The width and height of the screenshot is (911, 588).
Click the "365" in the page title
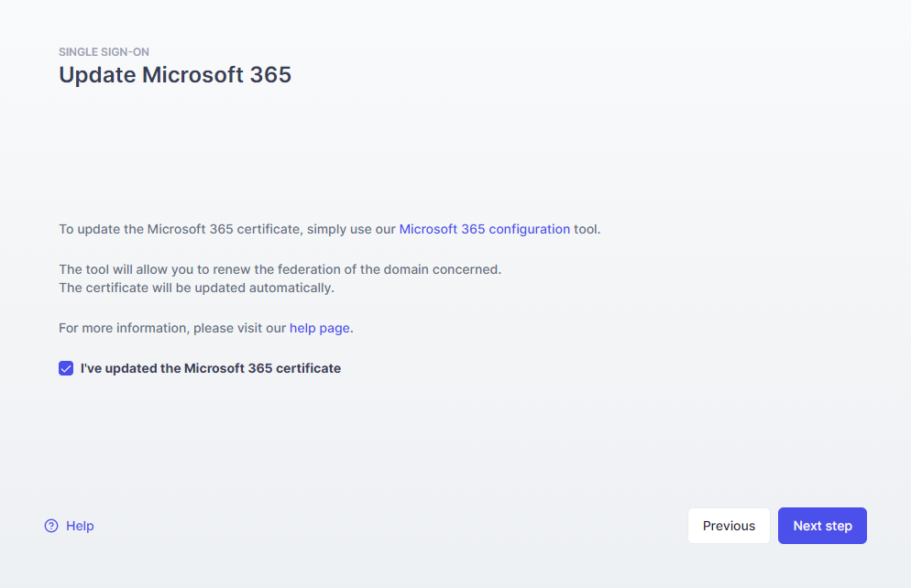pos(270,75)
